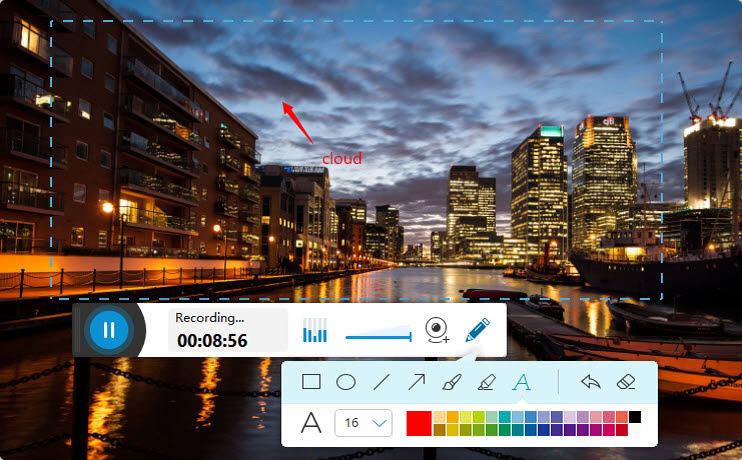The height and width of the screenshot is (460, 742).
Task: Click the large font A icon
Action: 311,423
